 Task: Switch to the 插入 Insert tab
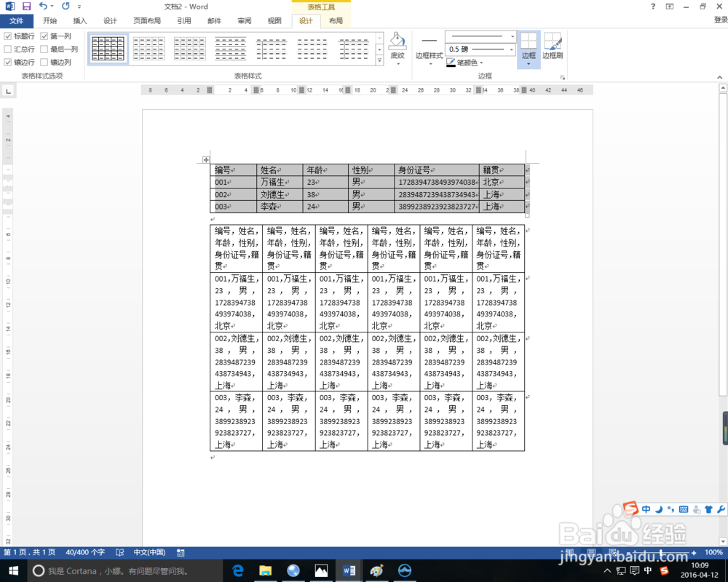80,21
